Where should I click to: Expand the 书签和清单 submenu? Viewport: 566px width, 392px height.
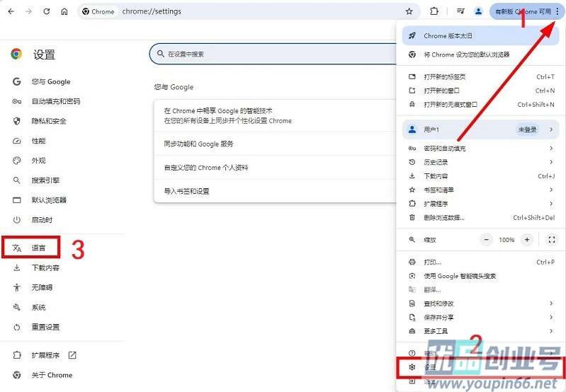pyautogui.click(x=479, y=190)
